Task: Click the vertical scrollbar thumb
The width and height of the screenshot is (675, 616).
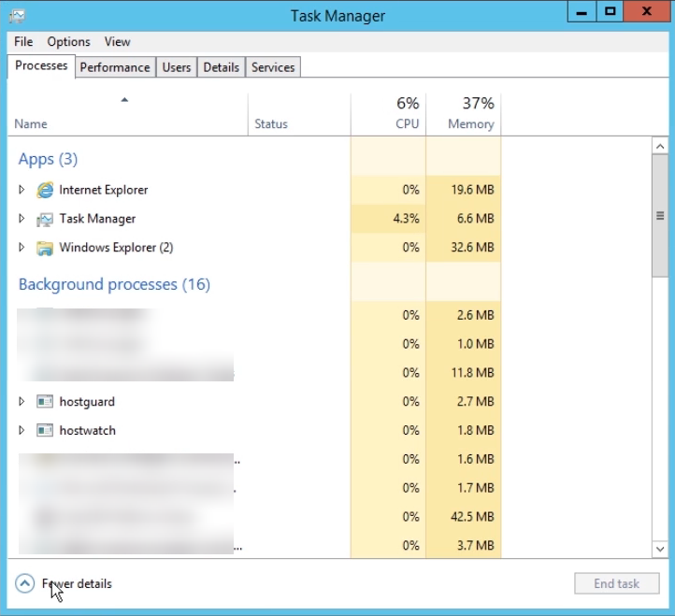Action: point(660,216)
